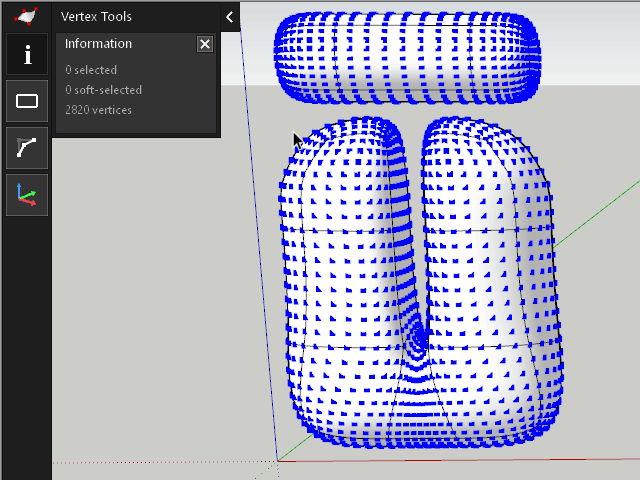Close the Information panel
Image resolution: width=640 pixels, height=480 pixels.
[205, 44]
